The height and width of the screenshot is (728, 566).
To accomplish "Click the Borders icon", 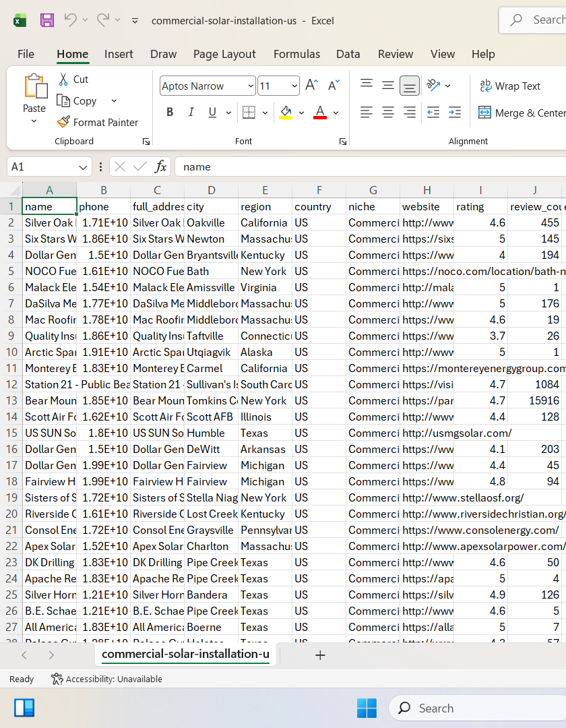I will coord(249,112).
